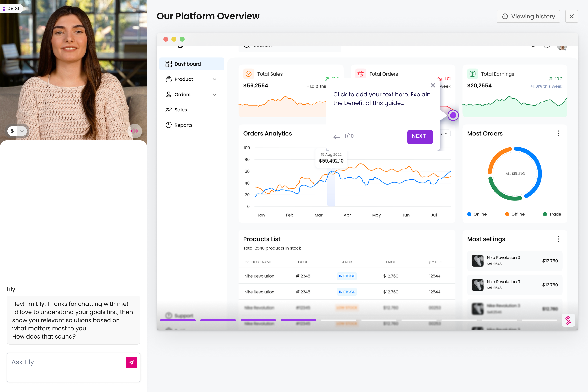Jump to the fifth progress segment
The image size is (588, 392).
click(339, 320)
